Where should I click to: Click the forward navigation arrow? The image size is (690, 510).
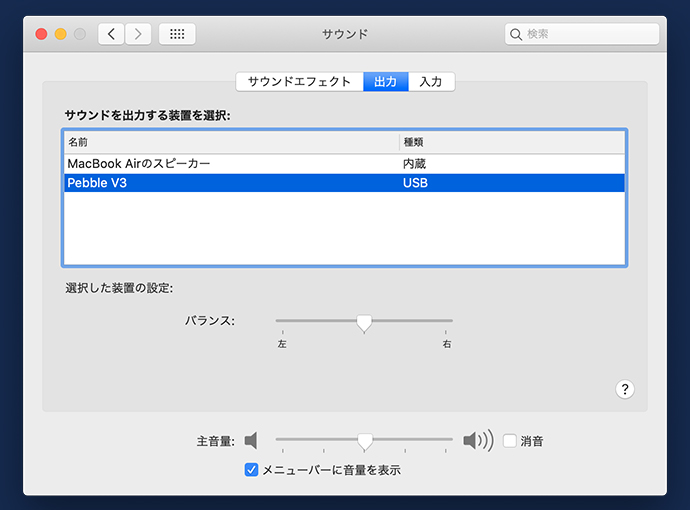click(138, 34)
